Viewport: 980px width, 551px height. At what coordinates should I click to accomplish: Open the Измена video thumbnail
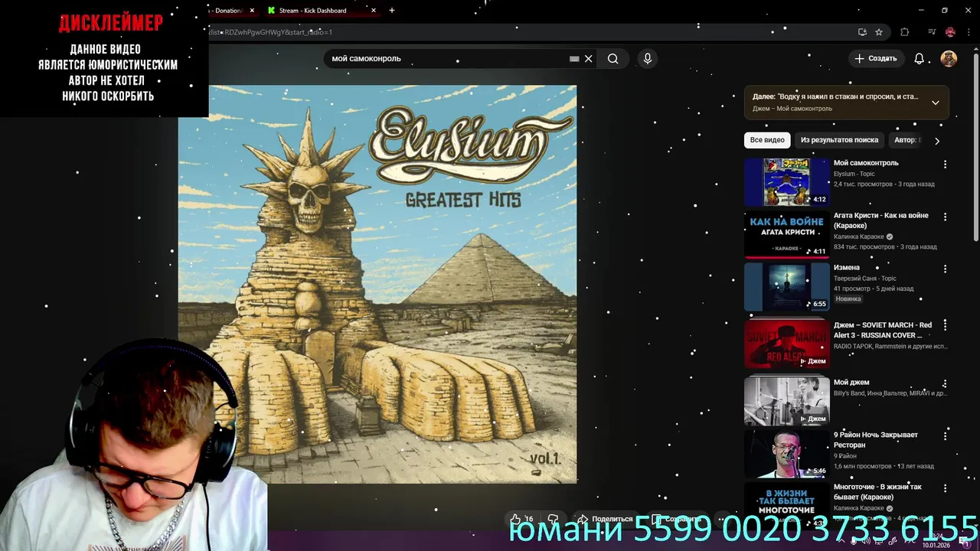[x=787, y=287]
